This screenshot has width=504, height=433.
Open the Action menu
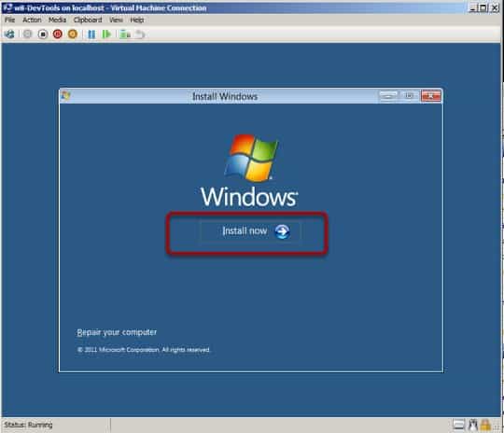click(32, 20)
